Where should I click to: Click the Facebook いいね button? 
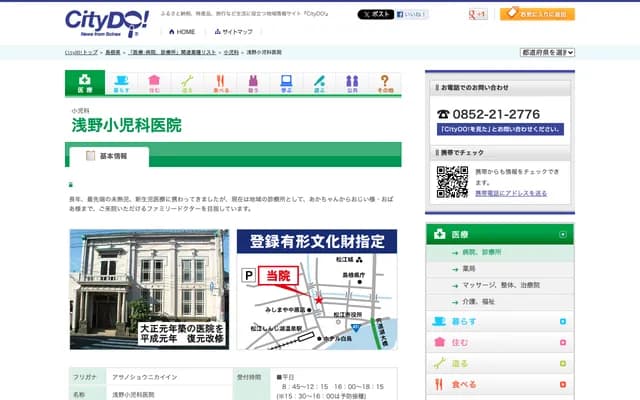pos(411,14)
